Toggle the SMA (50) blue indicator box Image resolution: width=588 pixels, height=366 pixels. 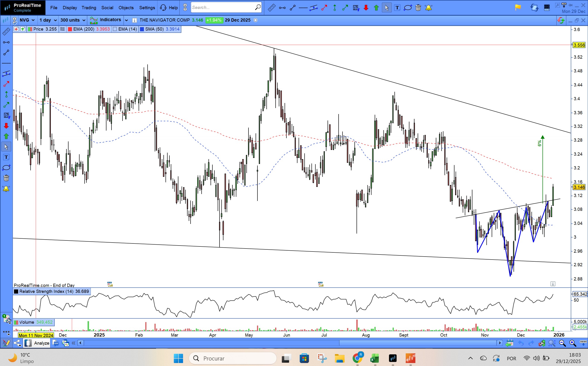click(x=142, y=29)
